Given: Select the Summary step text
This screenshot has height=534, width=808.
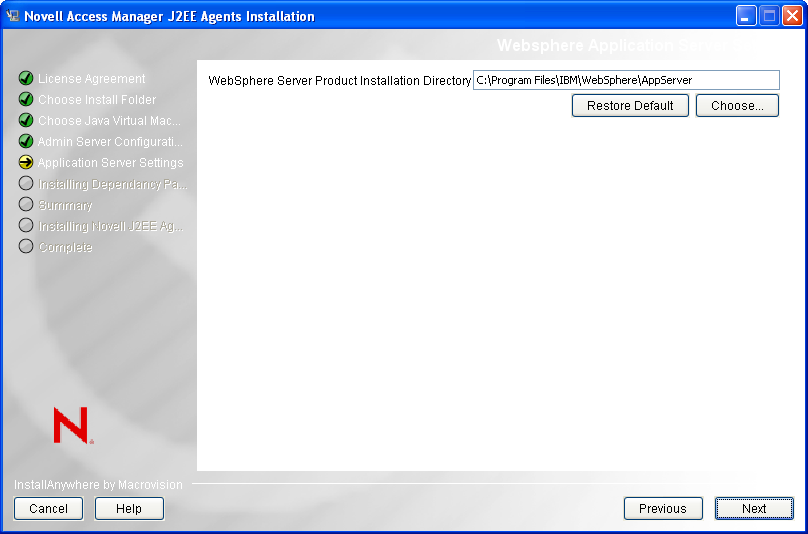Looking at the screenshot, I should tap(65, 205).
